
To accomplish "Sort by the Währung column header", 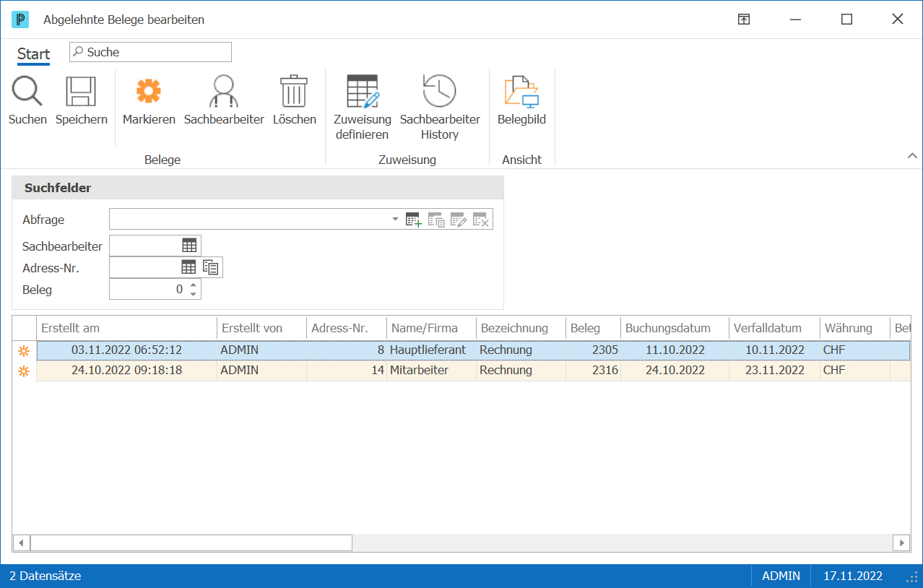I will [x=855, y=328].
